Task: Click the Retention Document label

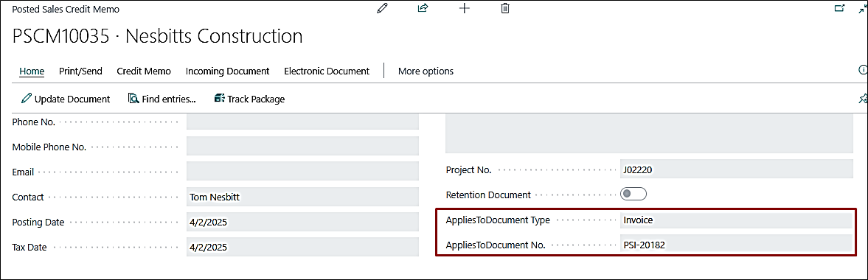Action: (x=488, y=195)
